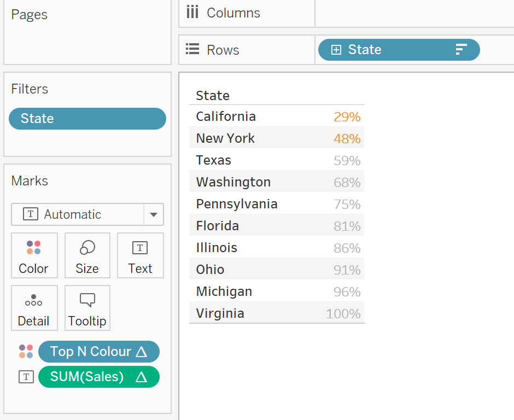The image size is (514, 420).
Task: Click color dots icon beside Top N Colour
Action: tap(26, 352)
